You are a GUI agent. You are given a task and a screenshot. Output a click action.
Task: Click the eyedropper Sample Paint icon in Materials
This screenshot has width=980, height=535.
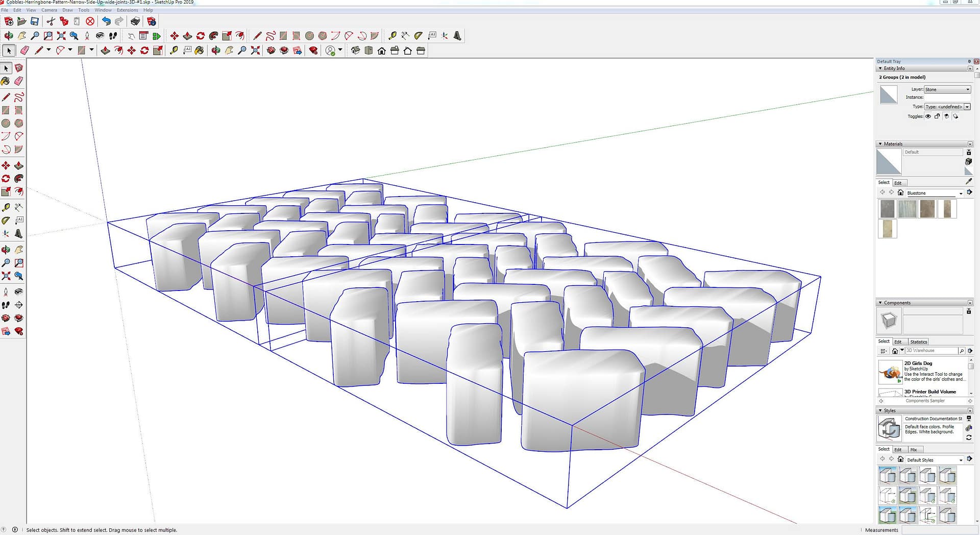[969, 181]
